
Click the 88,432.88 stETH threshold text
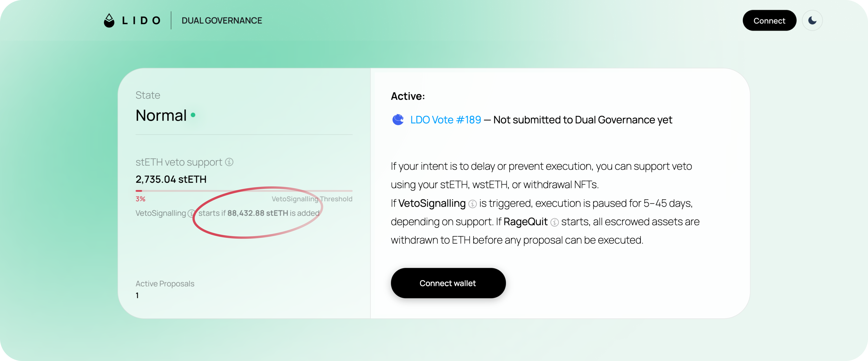(258, 213)
